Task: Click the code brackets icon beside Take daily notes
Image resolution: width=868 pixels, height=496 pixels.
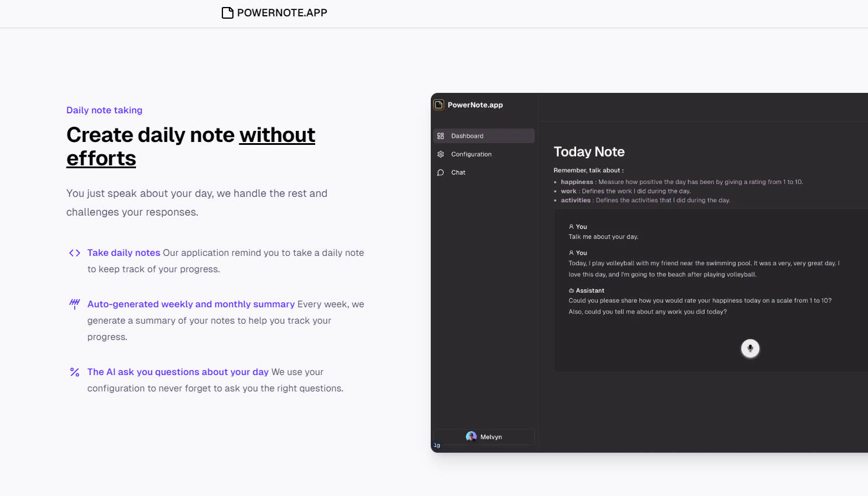Action: [x=75, y=253]
